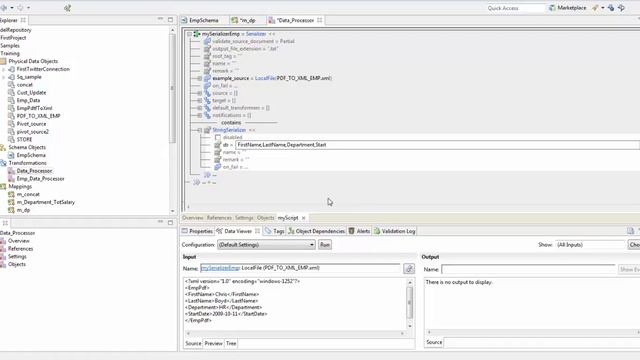Select Settings in outline panel
The image size is (640, 360).
[x=17, y=256]
